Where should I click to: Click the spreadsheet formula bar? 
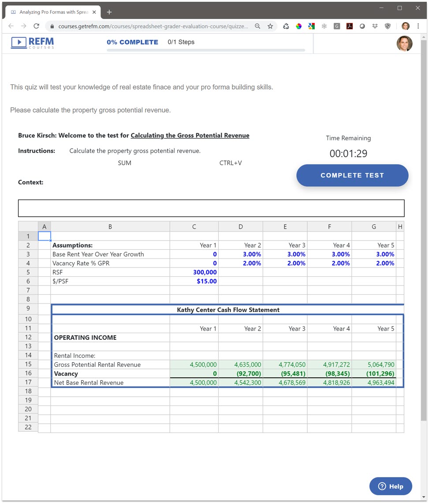(x=211, y=208)
